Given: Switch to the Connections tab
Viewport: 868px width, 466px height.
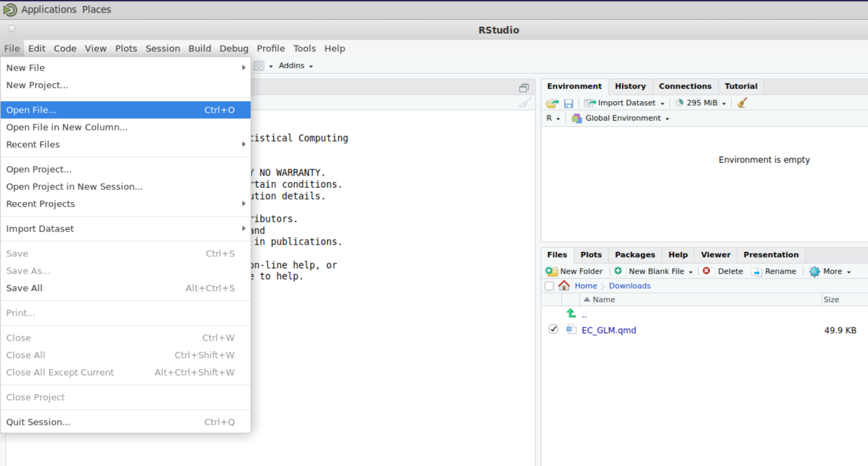Looking at the screenshot, I should coord(685,86).
